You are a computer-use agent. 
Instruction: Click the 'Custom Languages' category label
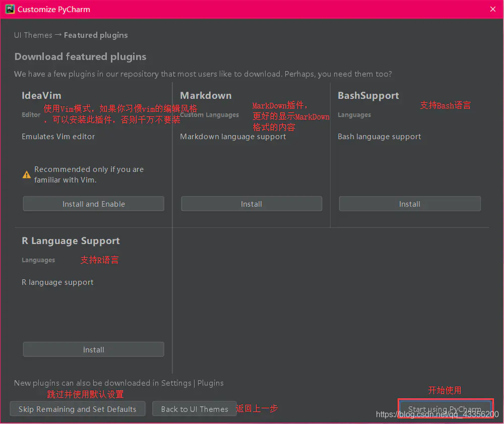(x=209, y=115)
